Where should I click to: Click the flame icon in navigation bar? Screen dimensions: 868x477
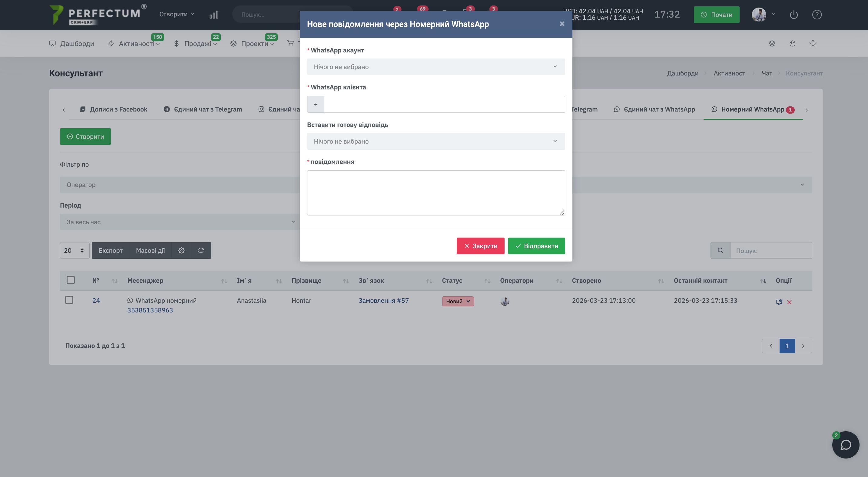click(x=792, y=43)
